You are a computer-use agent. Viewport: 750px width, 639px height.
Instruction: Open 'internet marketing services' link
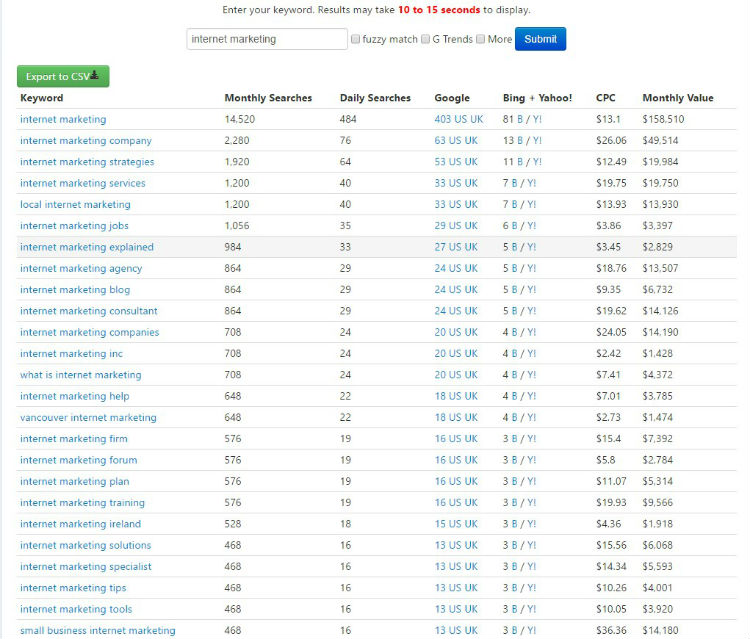click(x=83, y=183)
